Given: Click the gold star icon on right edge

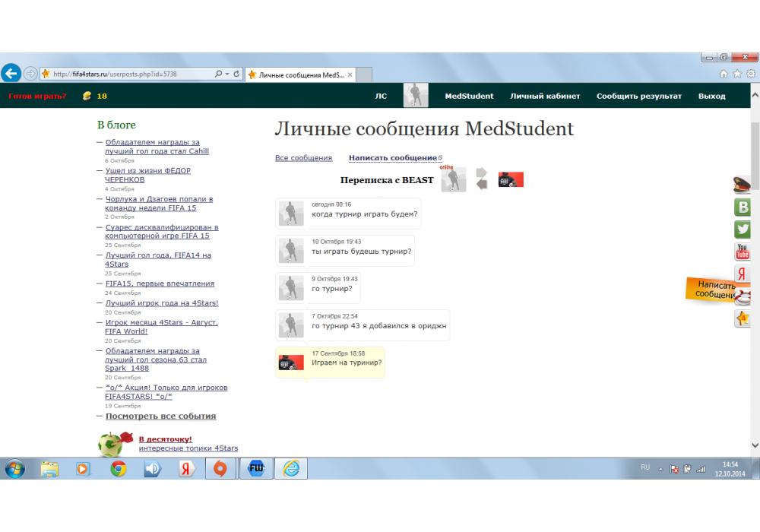Looking at the screenshot, I should pos(743,319).
